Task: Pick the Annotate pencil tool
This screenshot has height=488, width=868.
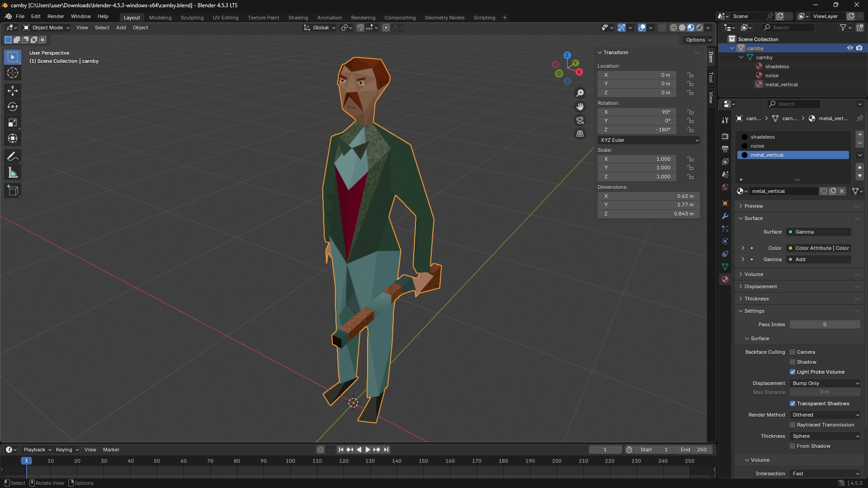Action: [x=13, y=157]
